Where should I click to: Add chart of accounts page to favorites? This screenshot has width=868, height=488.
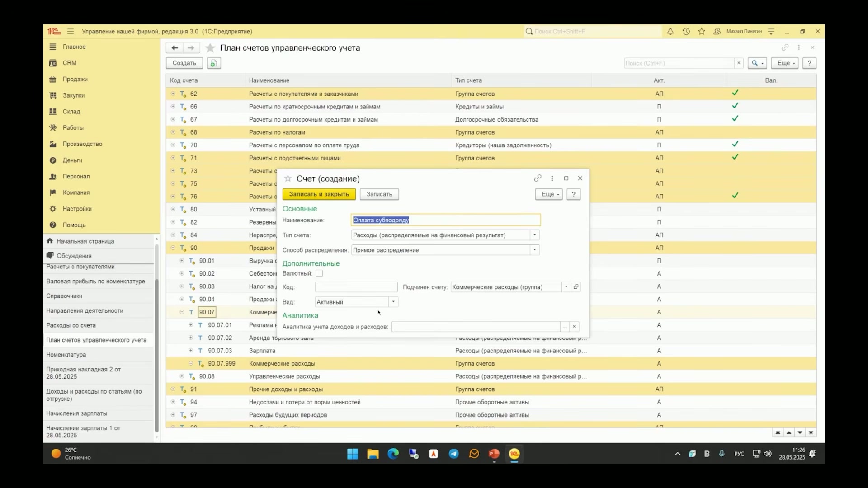coord(210,48)
